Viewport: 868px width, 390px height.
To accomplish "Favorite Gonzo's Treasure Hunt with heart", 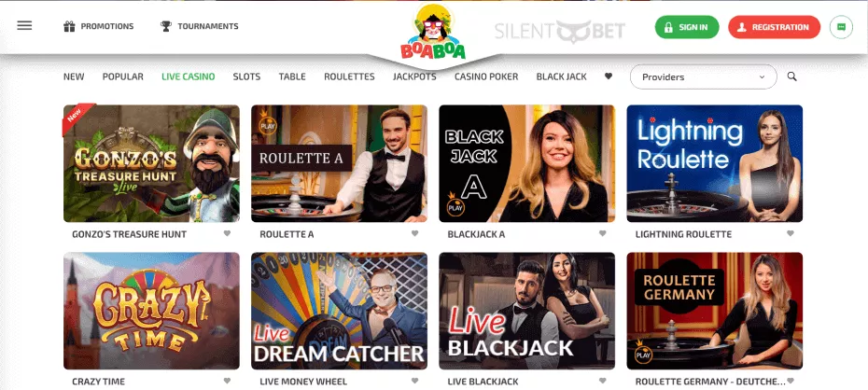I will click(x=227, y=233).
